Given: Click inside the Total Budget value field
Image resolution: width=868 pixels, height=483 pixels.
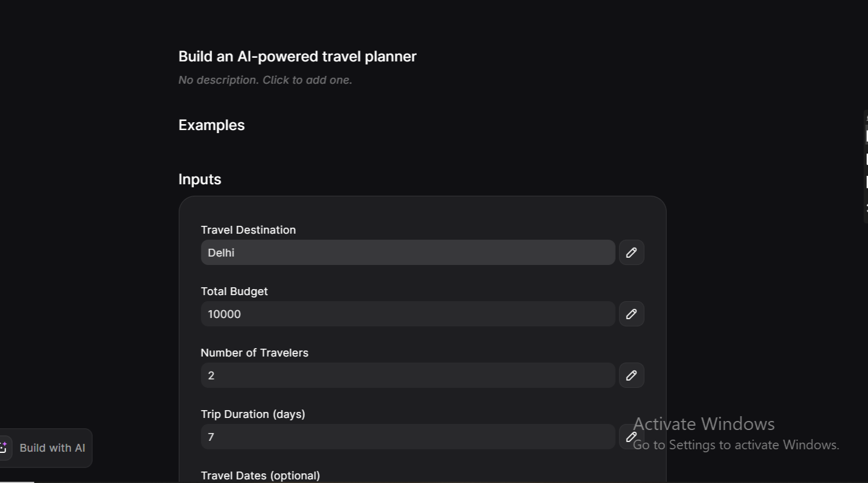Looking at the screenshot, I should (x=408, y=314).
